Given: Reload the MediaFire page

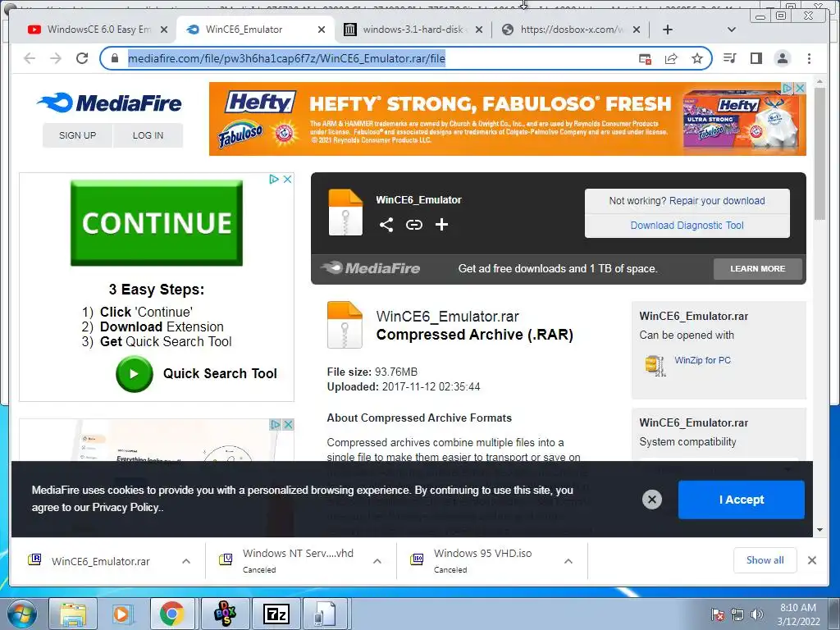Looking at the screenshot, I should tap(82, 58).
